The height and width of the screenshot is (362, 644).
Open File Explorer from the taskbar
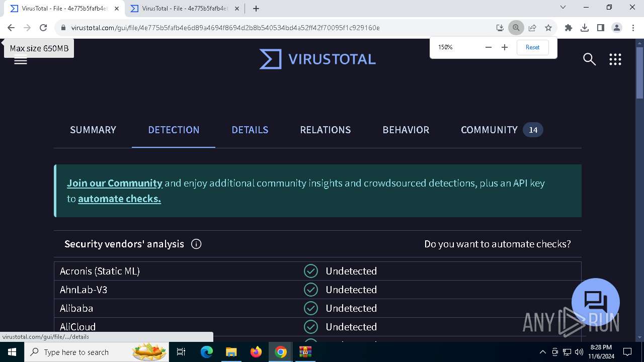click(x=231, y=352)
